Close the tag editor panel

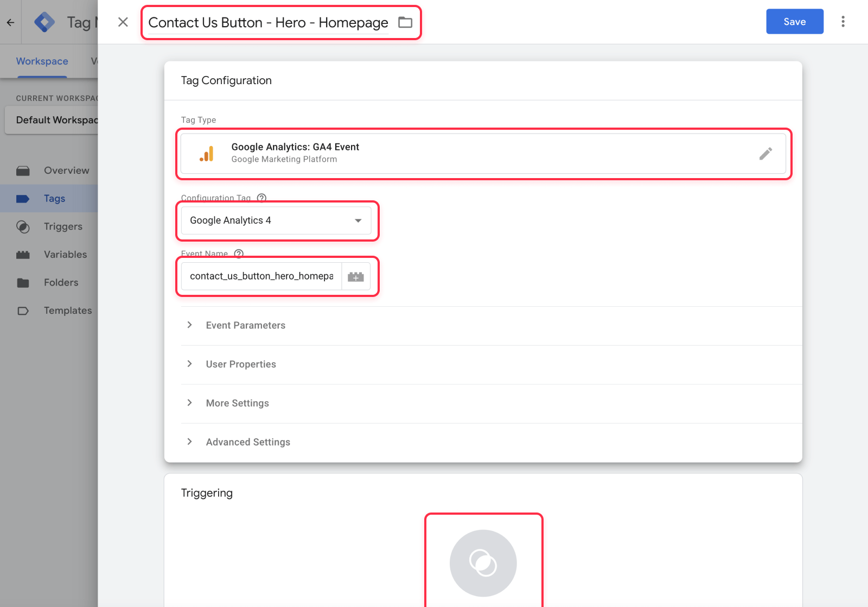point(123,22)
